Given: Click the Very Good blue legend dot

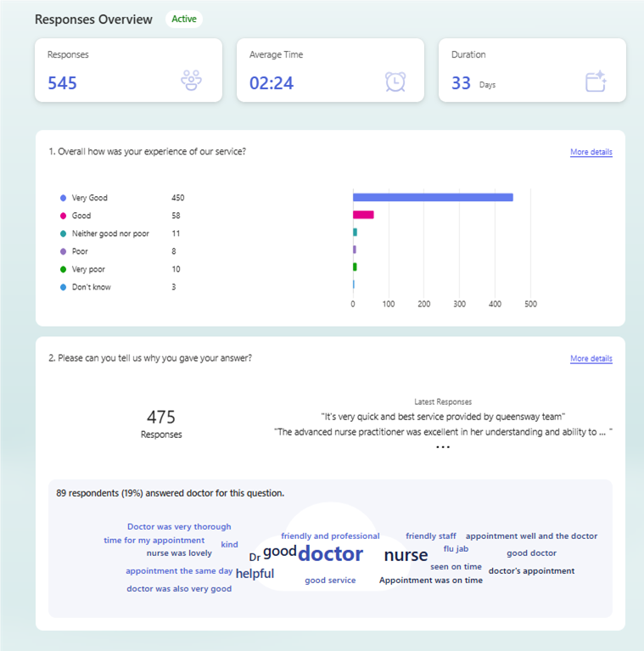Looking at the screenshot, I should [63, 198].
